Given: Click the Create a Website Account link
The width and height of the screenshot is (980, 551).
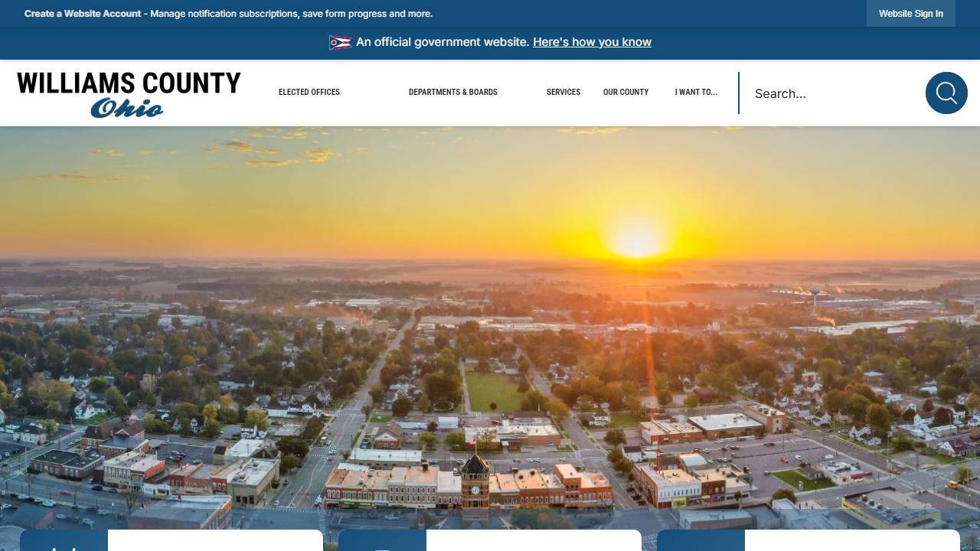Looking at the screenshot, I should [83, 14].
